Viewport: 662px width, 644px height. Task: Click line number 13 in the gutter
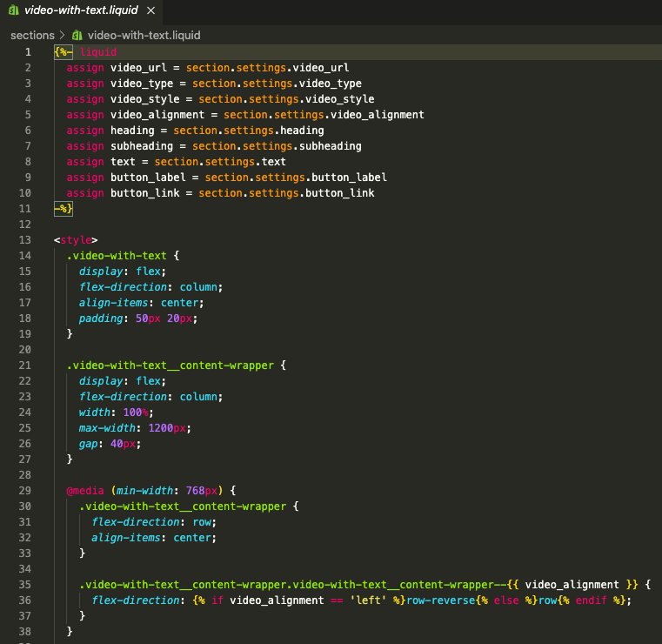click(25, 240)
